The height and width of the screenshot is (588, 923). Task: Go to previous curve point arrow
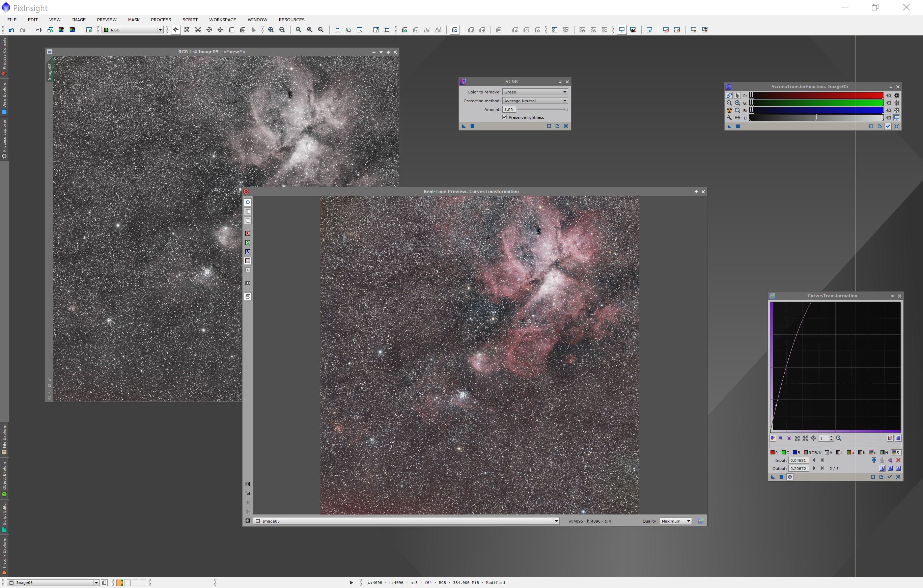[814, 460]
